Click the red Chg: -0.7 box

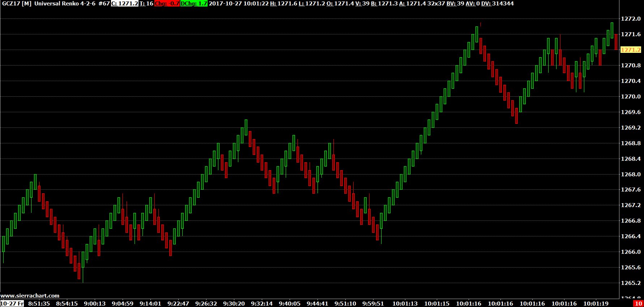pyautogui.click(x=167, y=4)
